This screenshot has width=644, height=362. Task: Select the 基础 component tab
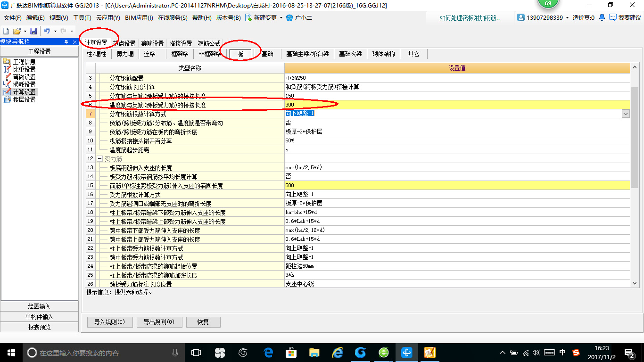(267, 54)
